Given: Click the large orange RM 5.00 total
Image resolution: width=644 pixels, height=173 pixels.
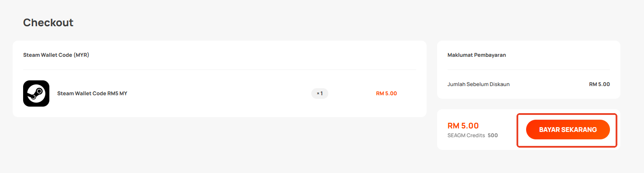Looking at the screenshot, I should point(463,126).
